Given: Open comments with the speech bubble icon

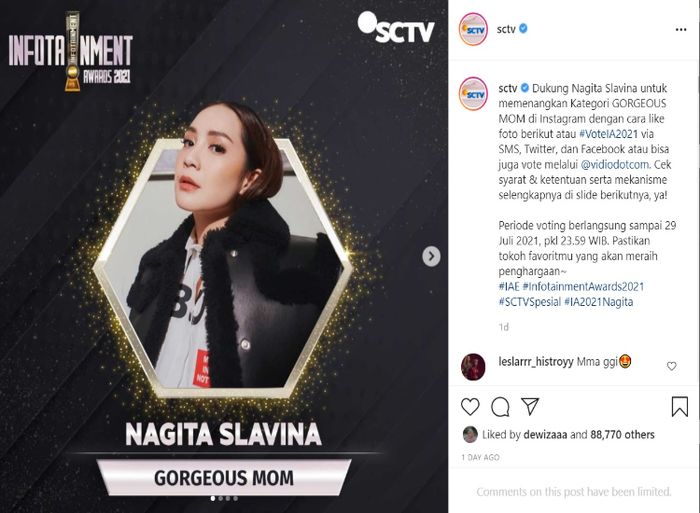Looking at the screenshot, I should (x=500, y=407).
